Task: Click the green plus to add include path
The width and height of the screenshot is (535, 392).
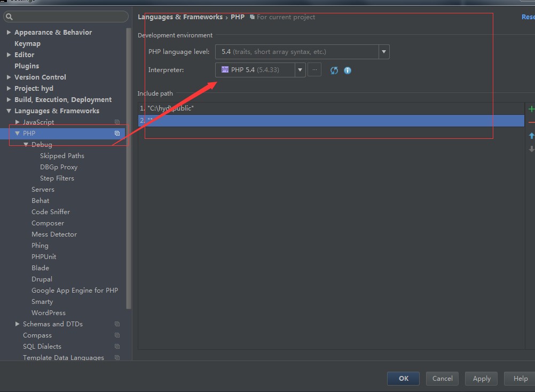Action: pos(531,109)
